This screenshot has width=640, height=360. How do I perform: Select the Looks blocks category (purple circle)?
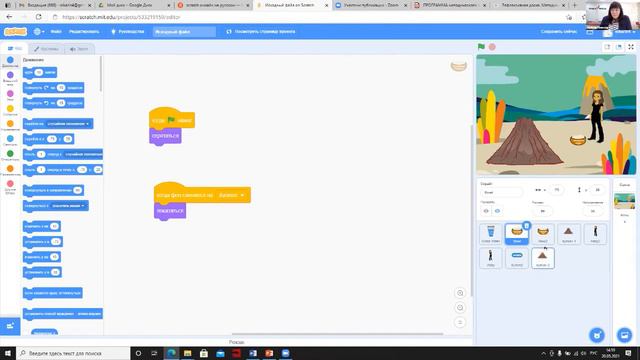click(10, 75)
